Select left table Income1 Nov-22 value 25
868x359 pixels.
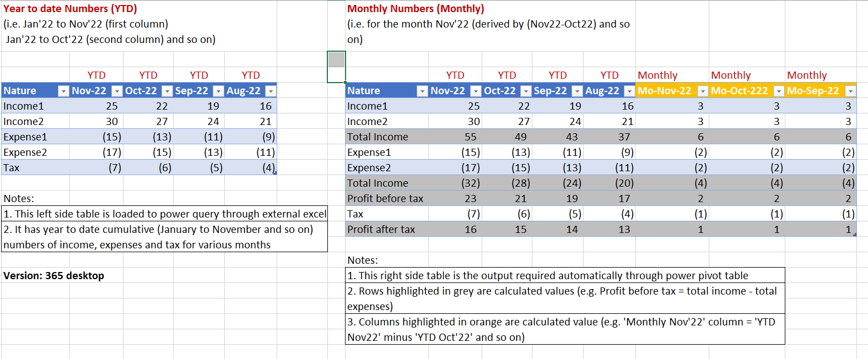pyautogui.click(x=112, y=106)
